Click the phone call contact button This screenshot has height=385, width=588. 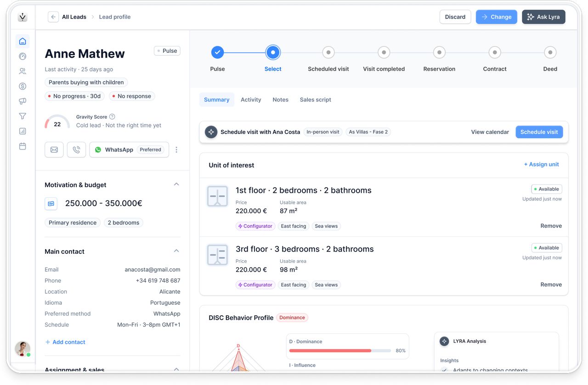76,150
